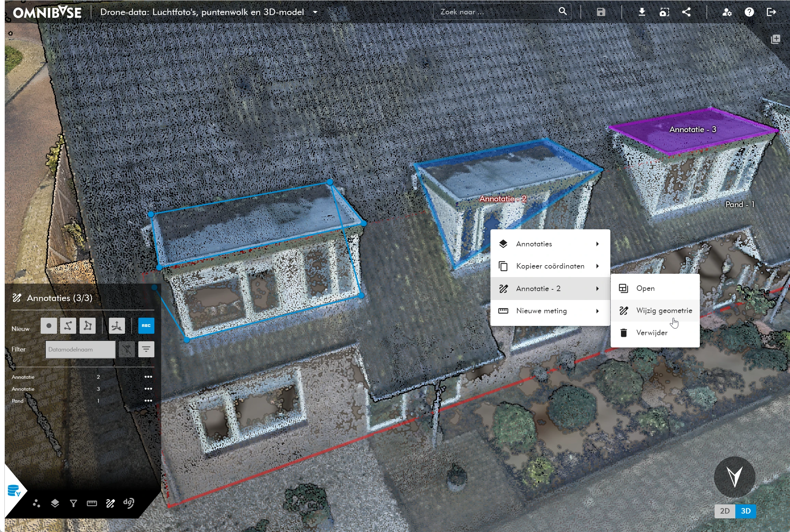The height and width of the screenshot is (532, 790).
Task: Select the new polyline annotation tool
Action: (x=68, y=326)
